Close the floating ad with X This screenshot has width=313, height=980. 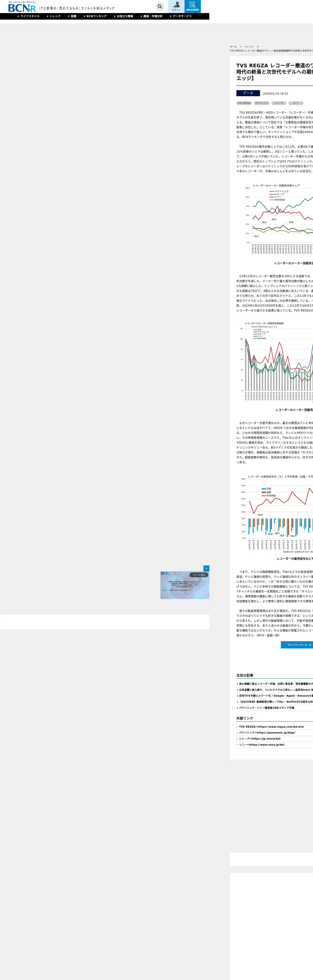point(206,568)
